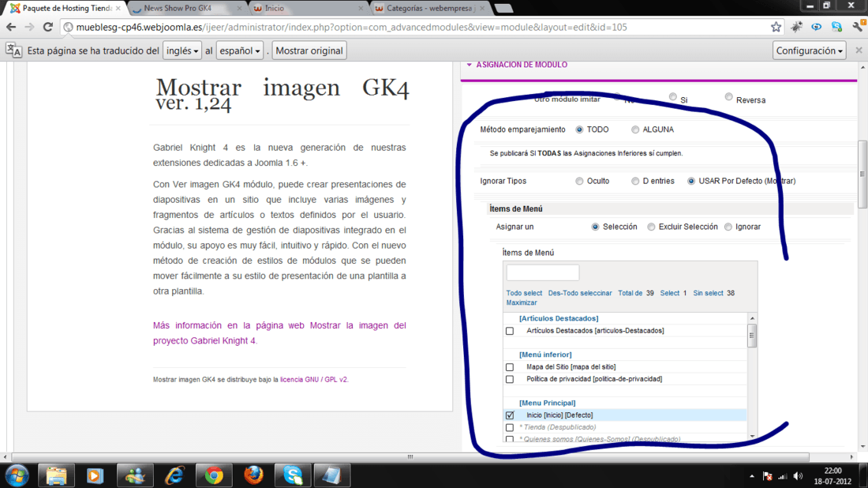The height and width of the screenshot is (488, 868).
Task: Click the Mostrar original button
Action: pyautogui.click(x=309, y=51)
